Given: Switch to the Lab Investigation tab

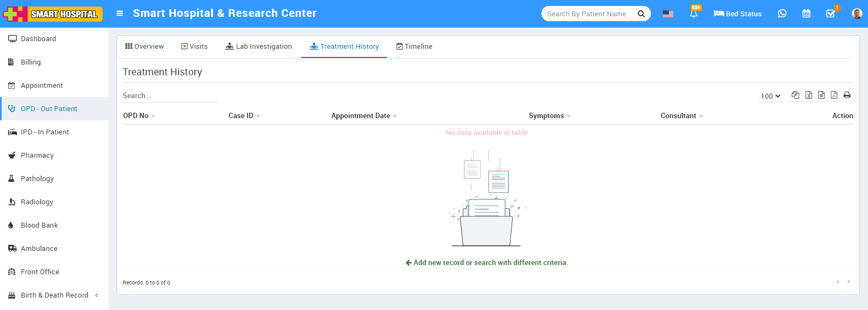Looking at the screenshot, I should pyautogui.click(x=259, y=47).
